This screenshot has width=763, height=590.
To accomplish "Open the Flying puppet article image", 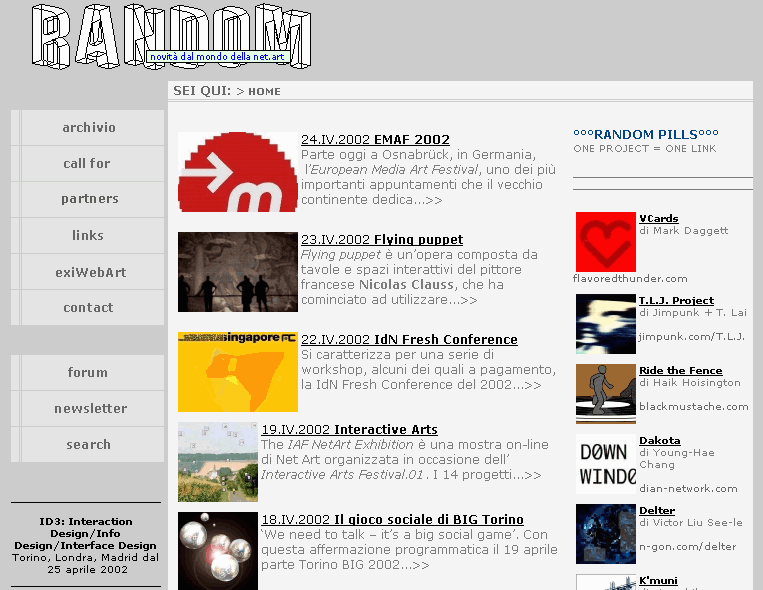I will click(x=238, y=272).
